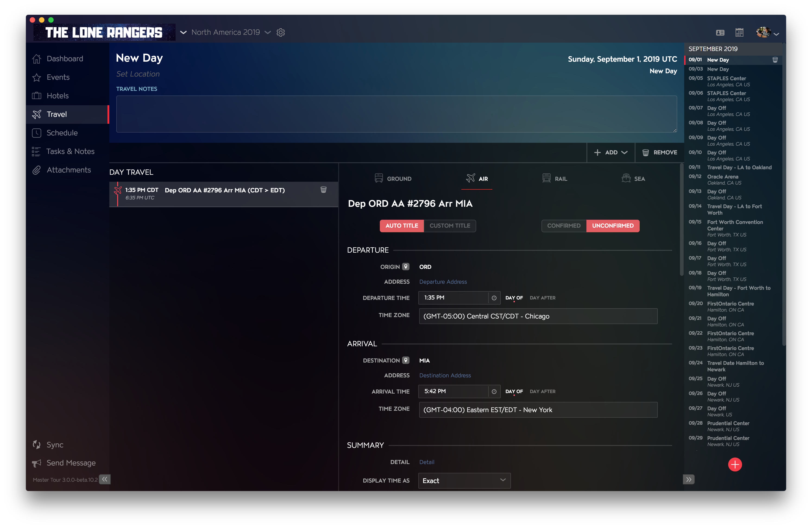Delete the ORD AA #2796 flight row
The height and width of the screenshot is (528, 812).
pos(324,190)
